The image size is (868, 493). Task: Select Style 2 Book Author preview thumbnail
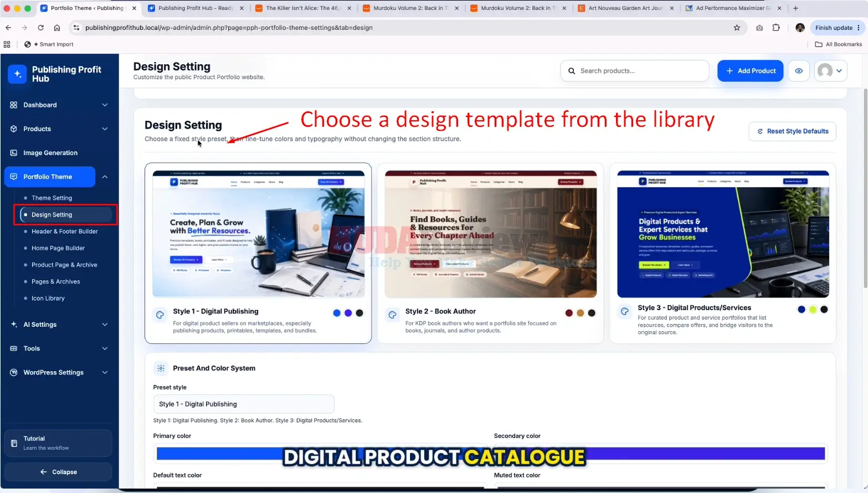(491, 234)
